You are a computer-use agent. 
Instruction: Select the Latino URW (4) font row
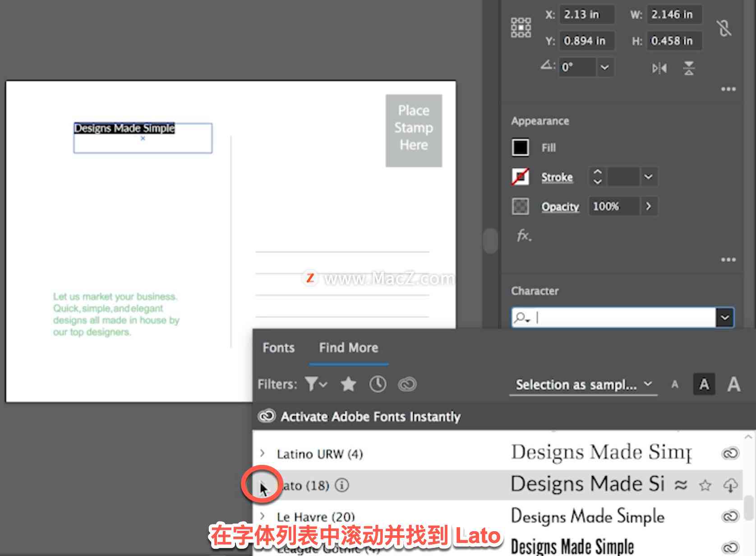click(497, 453)
